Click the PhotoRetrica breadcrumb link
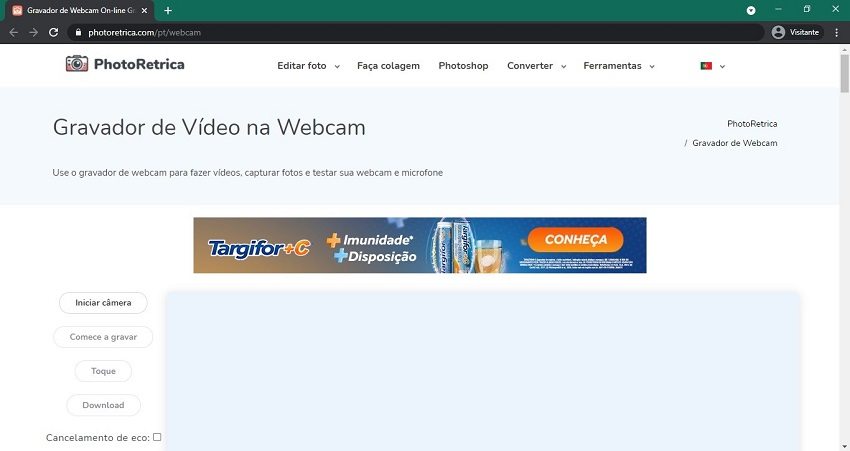The image size is (850, 451). point(752,124)
